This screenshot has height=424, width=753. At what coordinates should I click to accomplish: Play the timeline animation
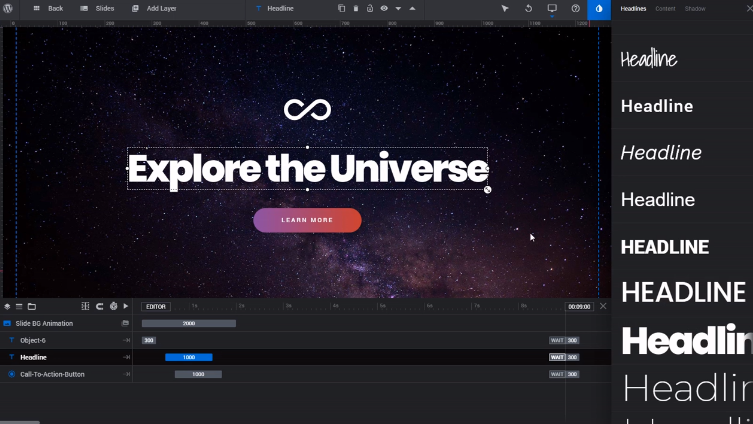tap(126, 306)
